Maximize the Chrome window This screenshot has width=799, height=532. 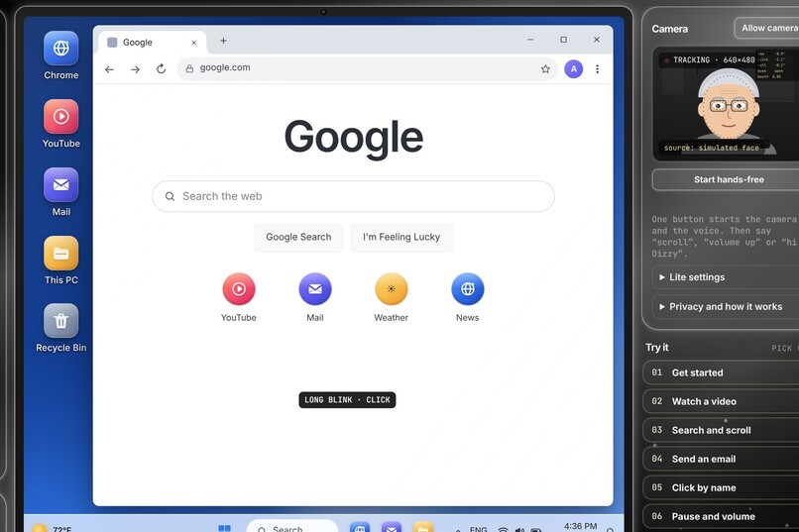(564, 40)
